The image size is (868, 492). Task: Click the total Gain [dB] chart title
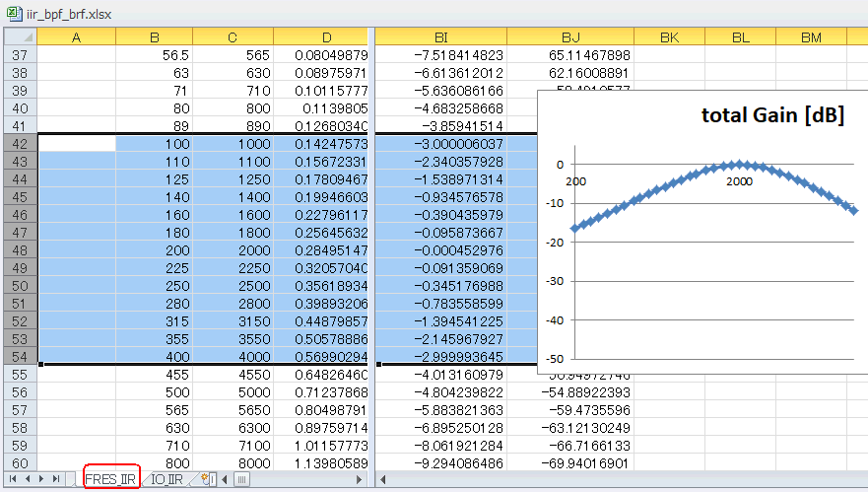[x=772, y=115]
